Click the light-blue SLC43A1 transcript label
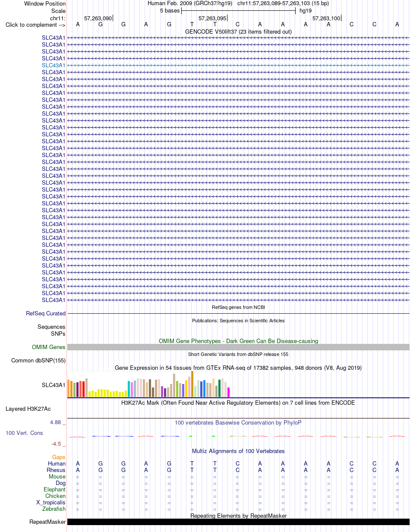 54,65
